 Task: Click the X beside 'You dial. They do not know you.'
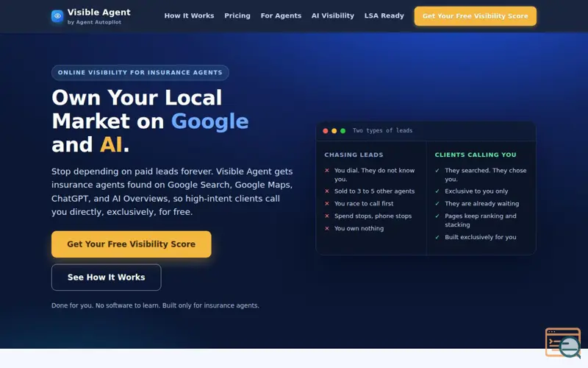[327, 171]
